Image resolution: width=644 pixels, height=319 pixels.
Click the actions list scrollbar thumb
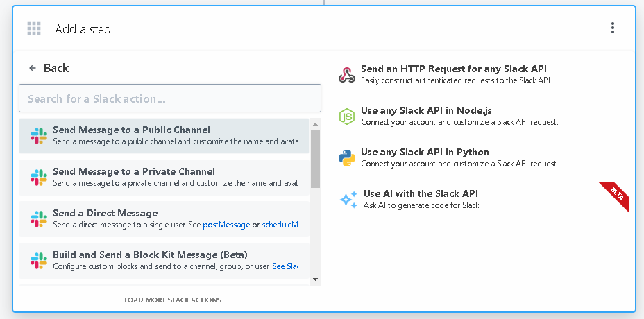pyautogui.click(x=315, y=159)
